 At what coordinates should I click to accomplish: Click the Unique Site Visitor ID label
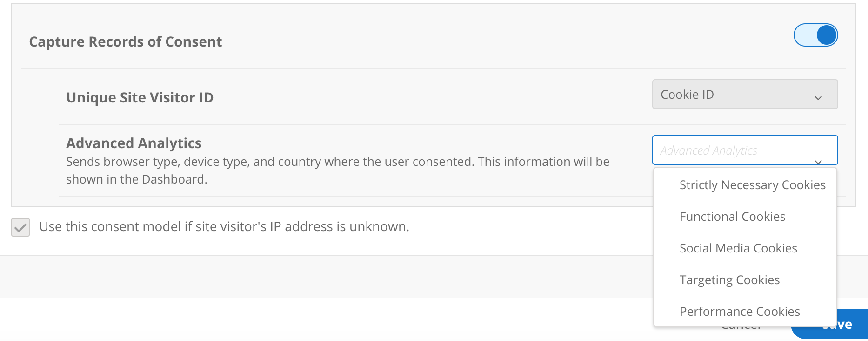click(x=140, y=97)
